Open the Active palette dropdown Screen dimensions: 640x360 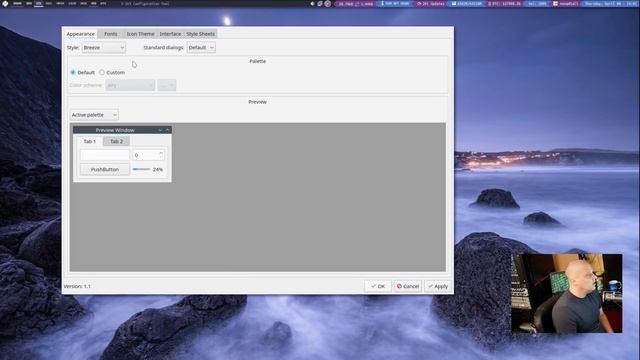point(94,115)
